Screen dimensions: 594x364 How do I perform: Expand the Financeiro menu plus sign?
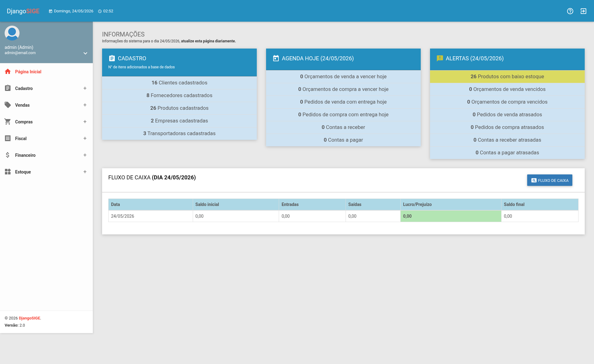click(85, 155)
